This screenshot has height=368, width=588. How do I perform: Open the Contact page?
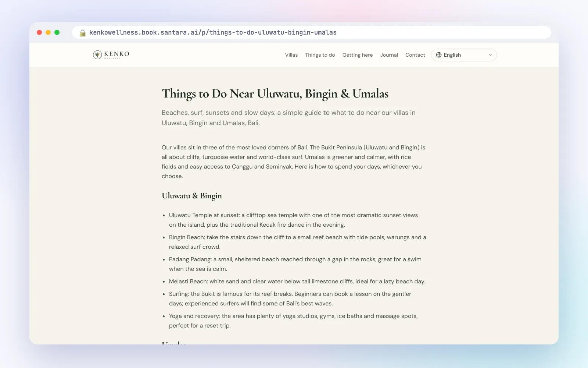[415, 55]
